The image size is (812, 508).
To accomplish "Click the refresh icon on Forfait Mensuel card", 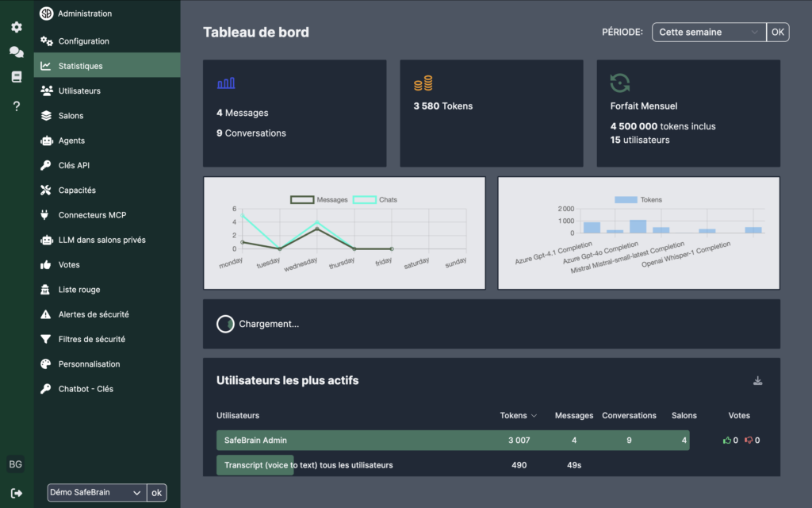I will click(620, 83).
